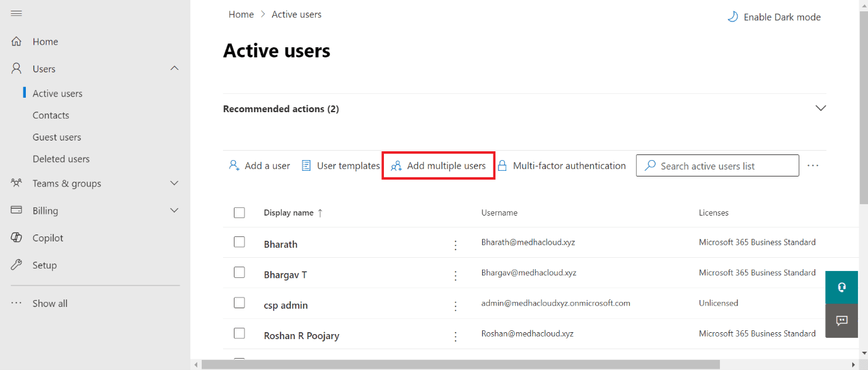Open more actions for Bharath
Viewport: 868px width, 370px height.
(x=455, y=245)
